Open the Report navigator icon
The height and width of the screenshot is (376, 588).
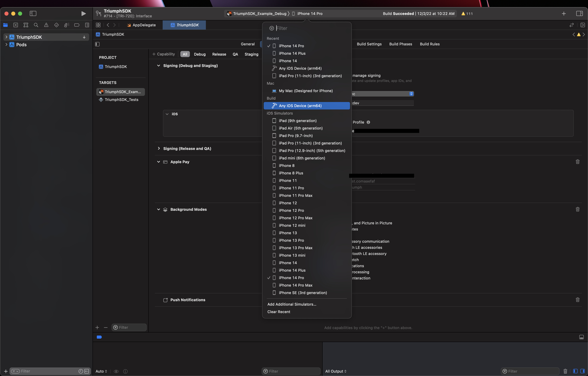pyautogui.click(x=87, y=25)
